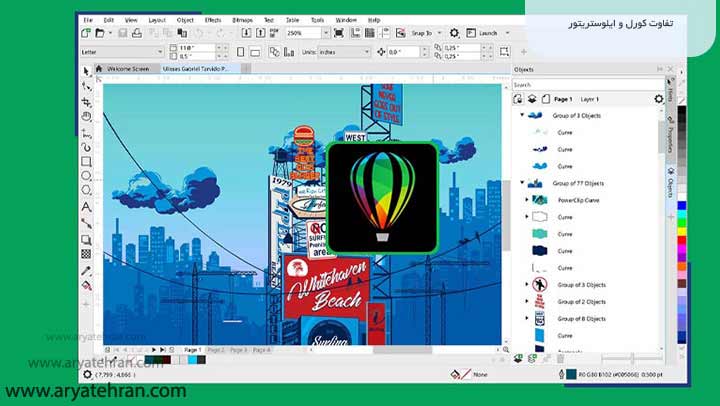Open the Snap To dropdown
Image resolution: width=720 pixels, height=406 pixels.
click(x=423, y=33)
